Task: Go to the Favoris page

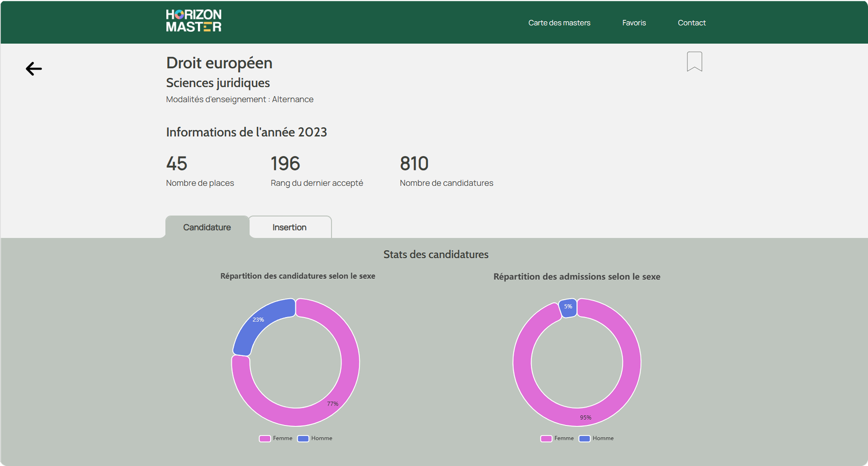Action: 634,23
